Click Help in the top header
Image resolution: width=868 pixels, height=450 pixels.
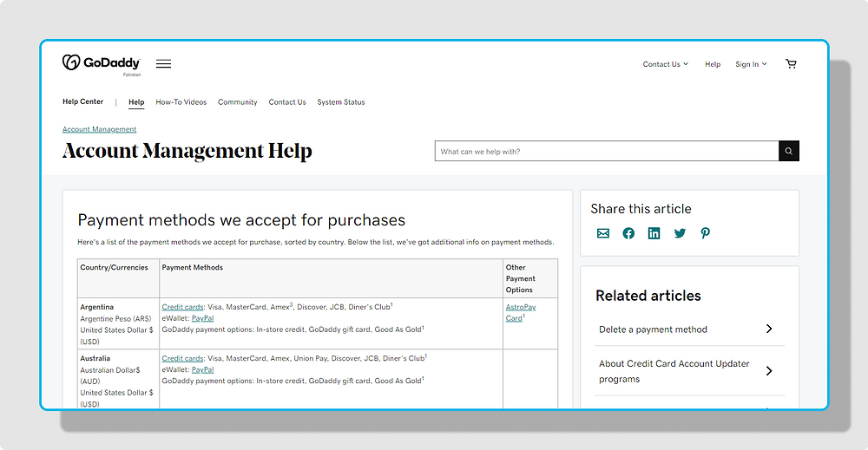coord(713,64)
